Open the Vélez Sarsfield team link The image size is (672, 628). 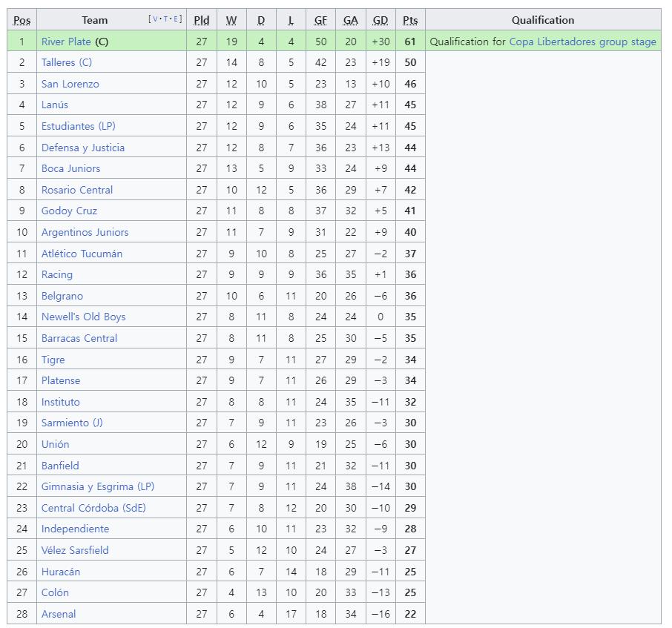pyautogui.click(x=75, y=550)
